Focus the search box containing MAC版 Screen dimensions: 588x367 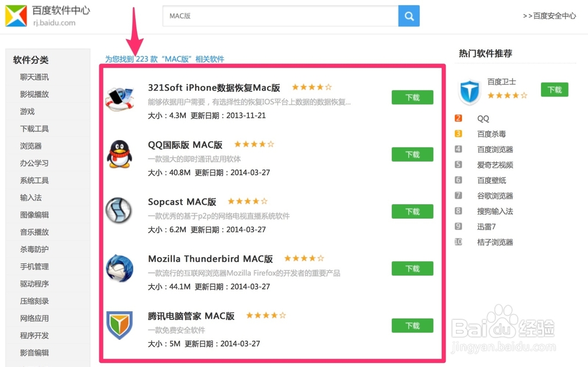pyautogui.click(x=280, y=16)
